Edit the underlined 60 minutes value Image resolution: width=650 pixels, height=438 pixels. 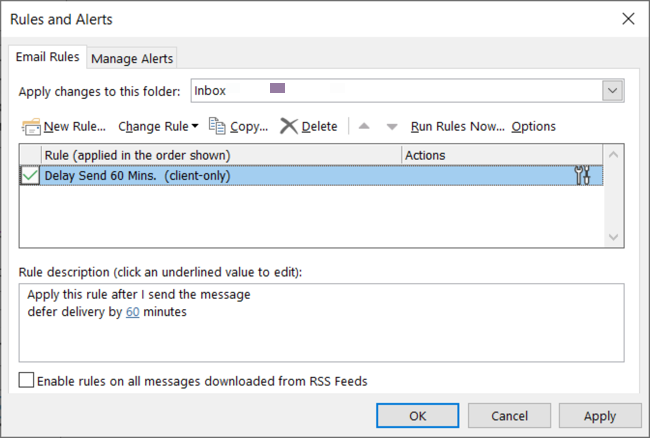click(132, 311)
